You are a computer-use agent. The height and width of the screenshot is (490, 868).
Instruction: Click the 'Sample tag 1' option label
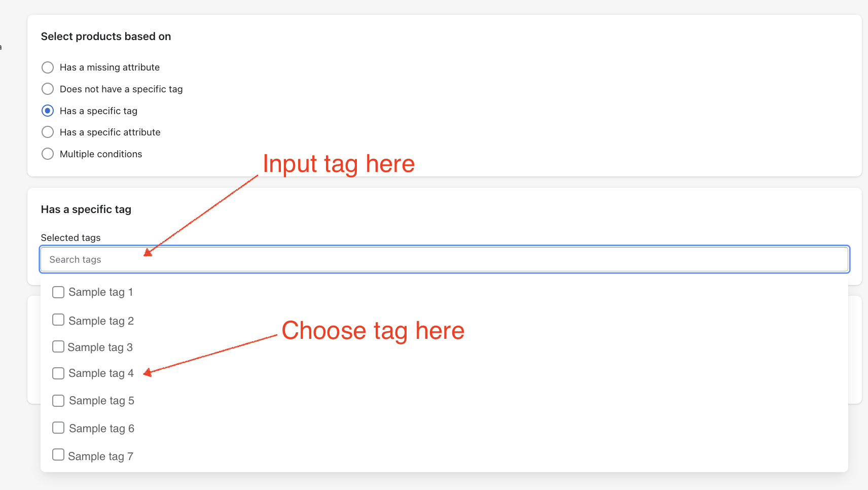pos(100,292)
